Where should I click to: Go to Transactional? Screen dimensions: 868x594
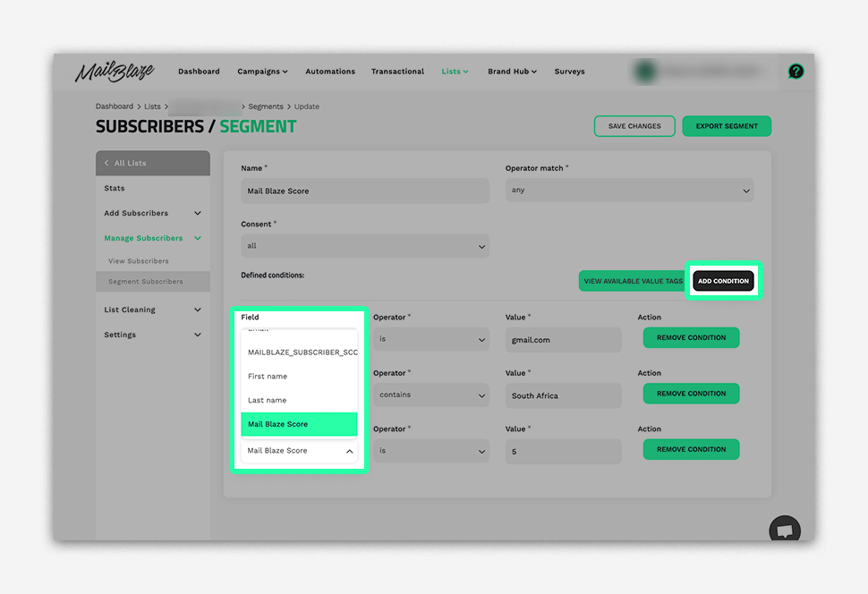tap(397, 72)
